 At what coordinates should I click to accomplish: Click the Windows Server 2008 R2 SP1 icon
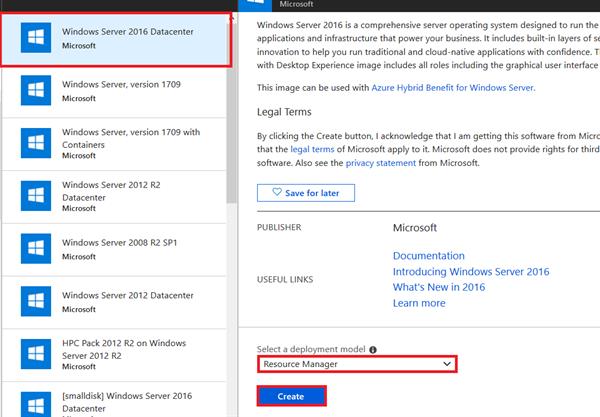(x=36, y=248)
